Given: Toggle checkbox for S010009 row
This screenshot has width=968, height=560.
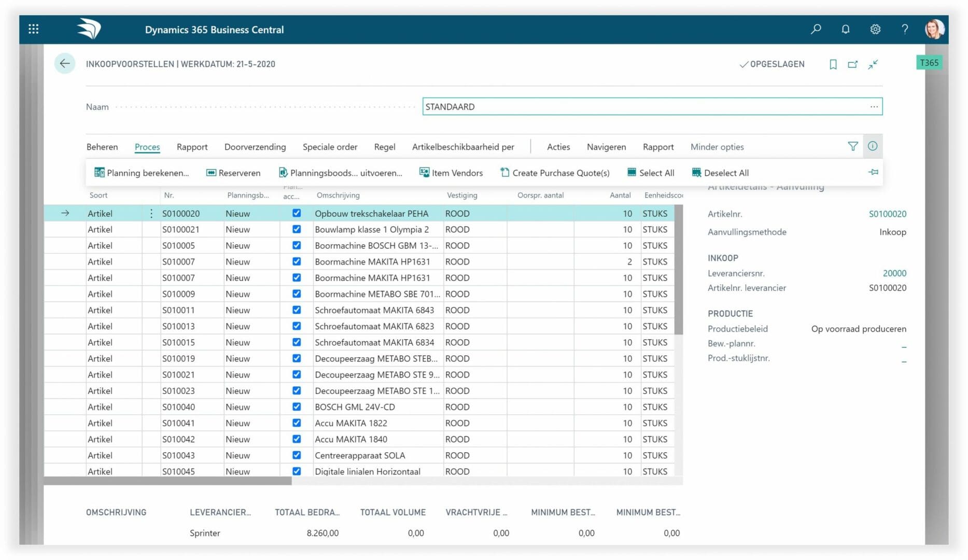Looking at the screenshot, I should [297, 293].
